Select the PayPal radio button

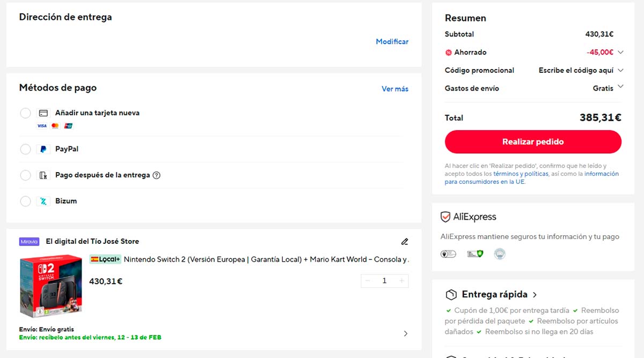click(25, 149)
